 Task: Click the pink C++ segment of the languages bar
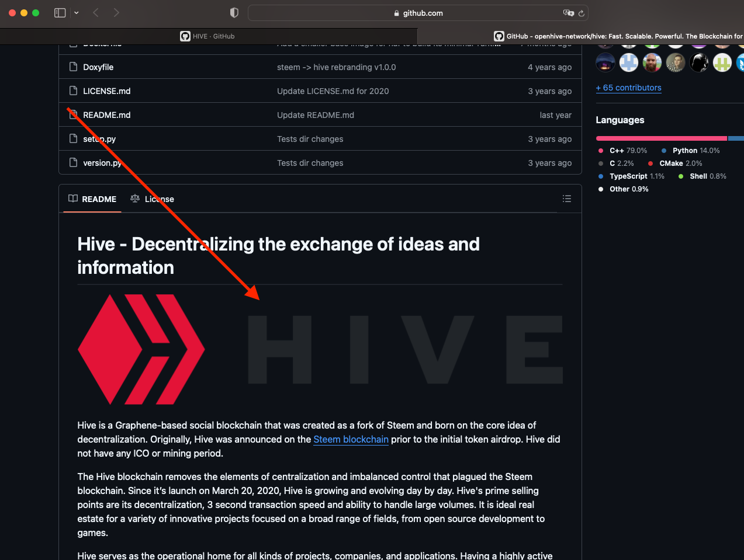click(662, 138)
